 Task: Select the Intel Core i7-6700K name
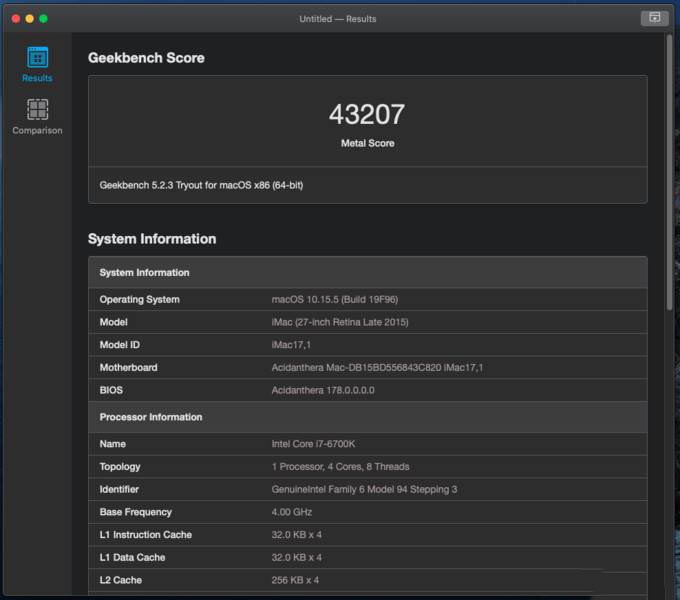point(313,444)
